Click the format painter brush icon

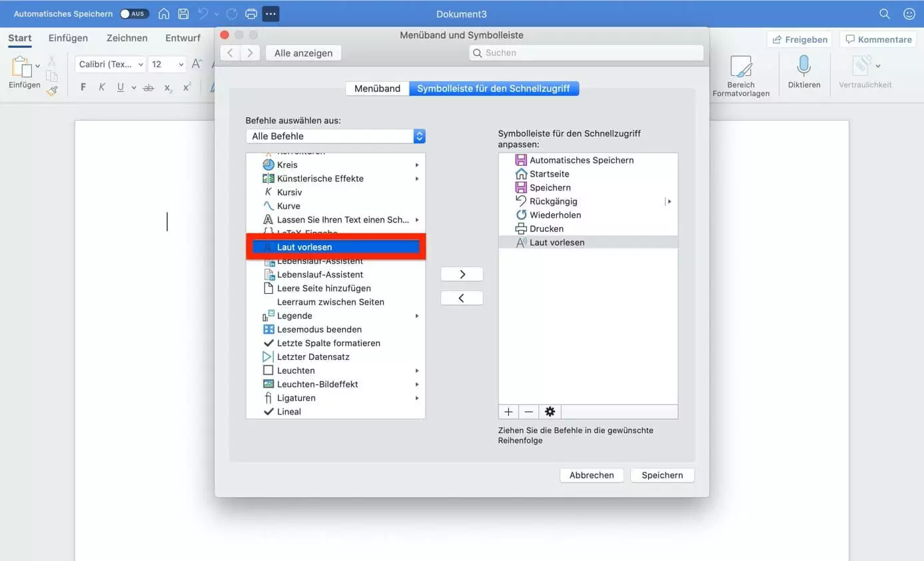[x=52, y=91]
